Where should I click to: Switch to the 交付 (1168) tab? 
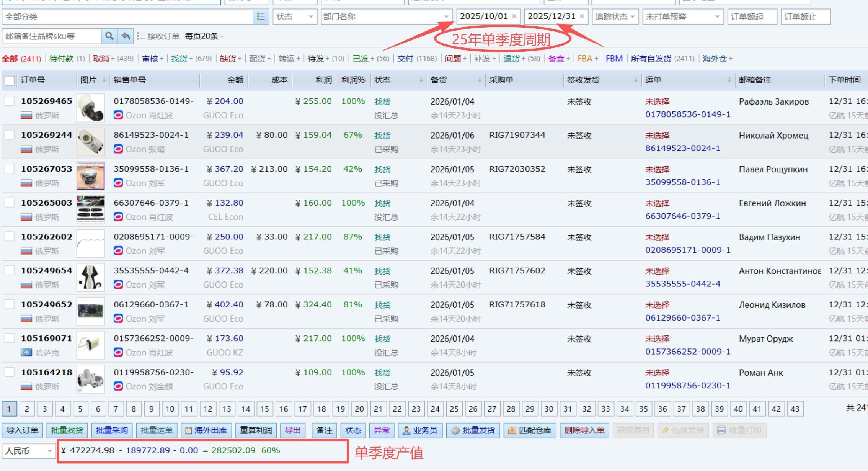[417, 59]
